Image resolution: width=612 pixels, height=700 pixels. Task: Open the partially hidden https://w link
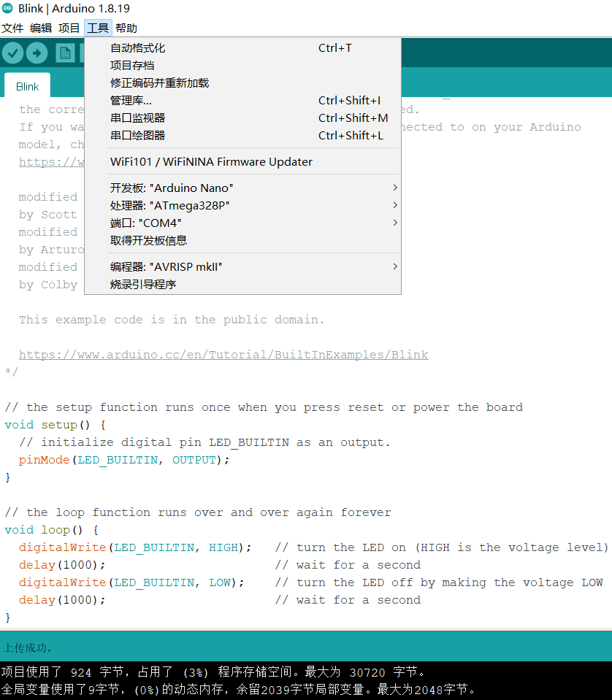(51, 161)
